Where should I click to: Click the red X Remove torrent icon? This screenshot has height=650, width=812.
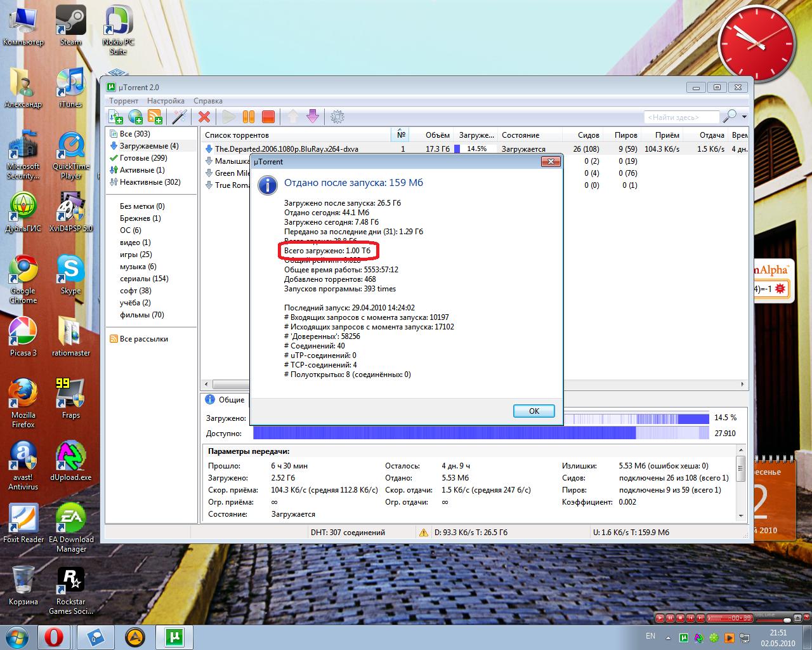[x=204, y=116]
